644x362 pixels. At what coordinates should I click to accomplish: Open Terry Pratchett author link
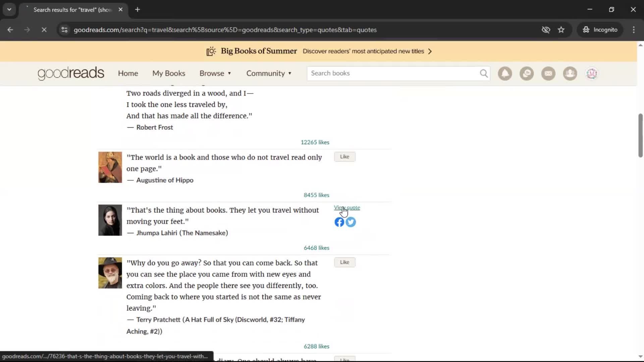pos(158,320)
